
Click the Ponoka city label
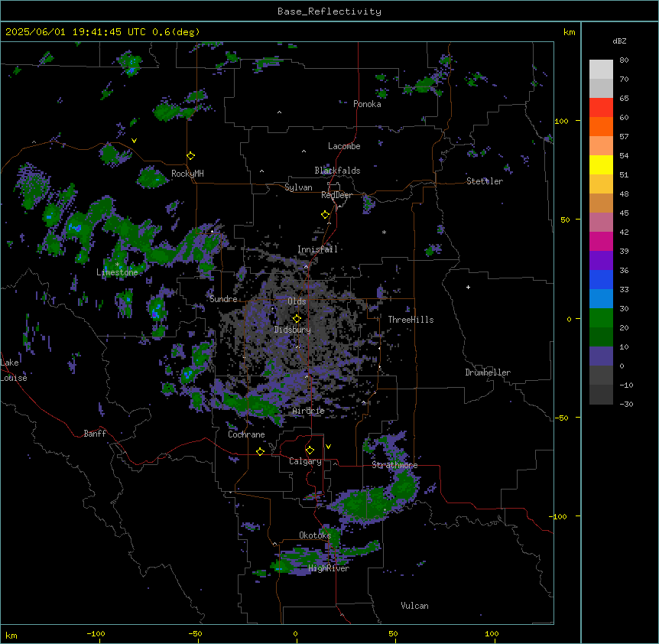pyautogui.click(x=367, y=104)
